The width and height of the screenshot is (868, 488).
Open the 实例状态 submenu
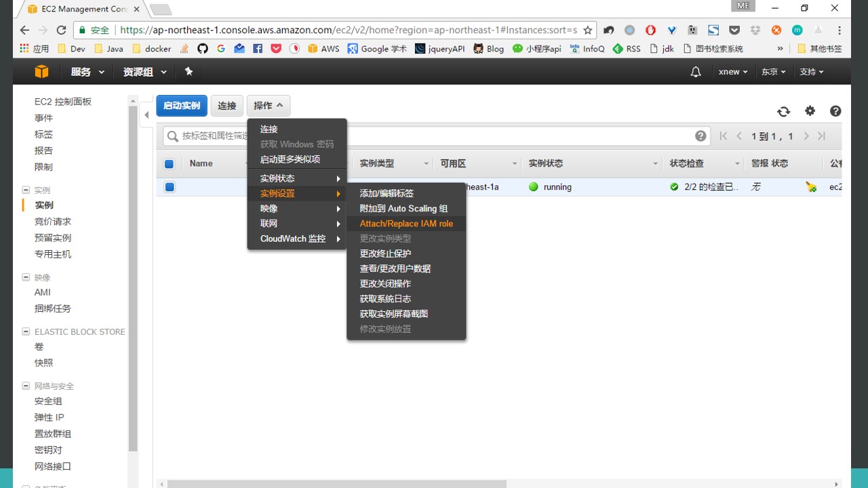tap(297, 178)
